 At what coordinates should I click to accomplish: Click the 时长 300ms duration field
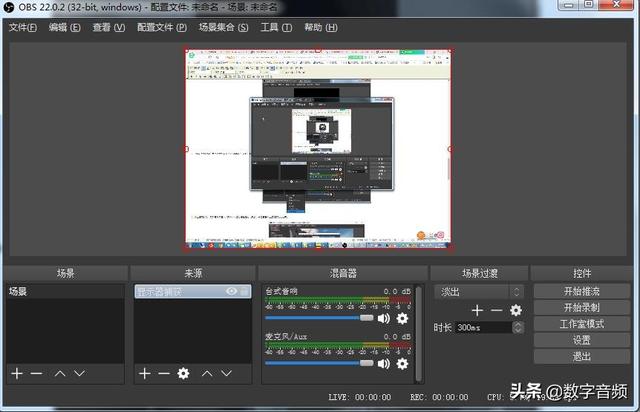click(x=484, y=327)
